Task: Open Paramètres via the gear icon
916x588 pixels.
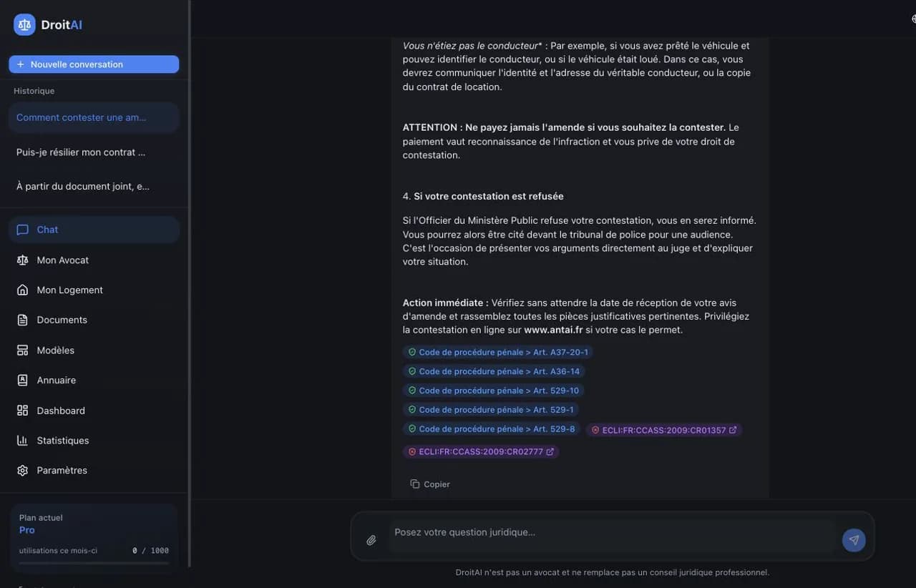Action: click(x=22, y=471)
